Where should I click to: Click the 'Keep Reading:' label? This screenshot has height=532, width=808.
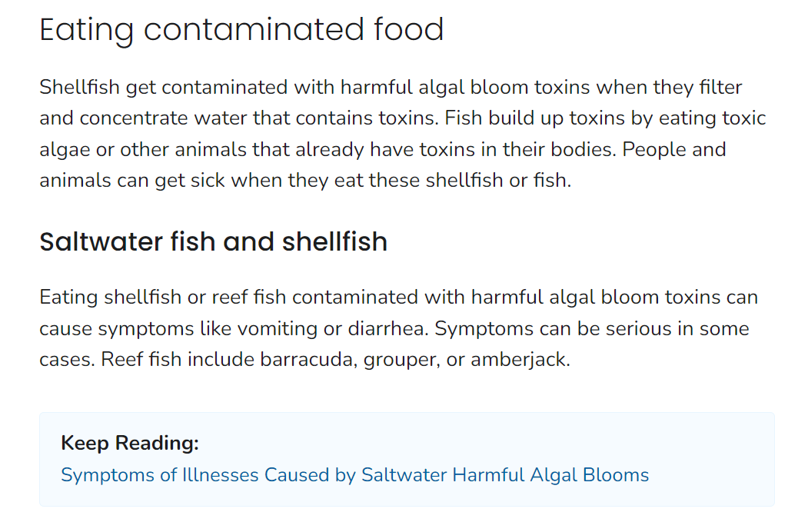[130, 443]
